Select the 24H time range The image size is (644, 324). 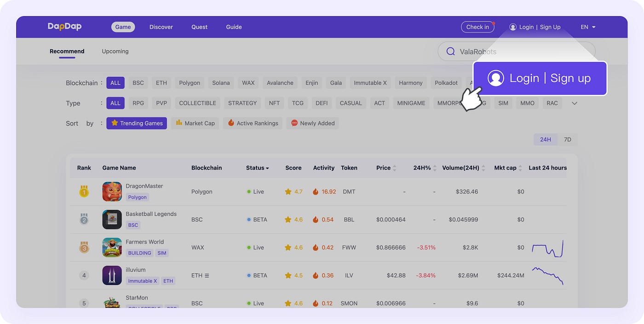pyautogui.click(x=546, y=140)
